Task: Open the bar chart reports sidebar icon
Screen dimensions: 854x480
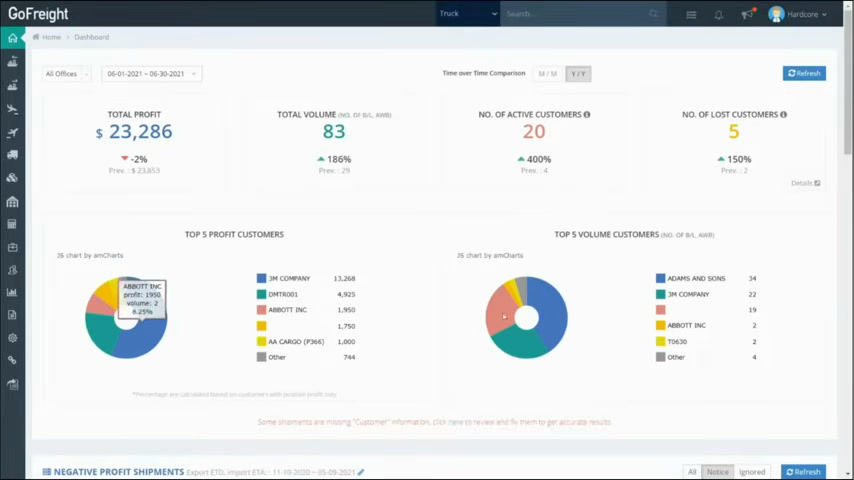Action: tap(12, 293)
